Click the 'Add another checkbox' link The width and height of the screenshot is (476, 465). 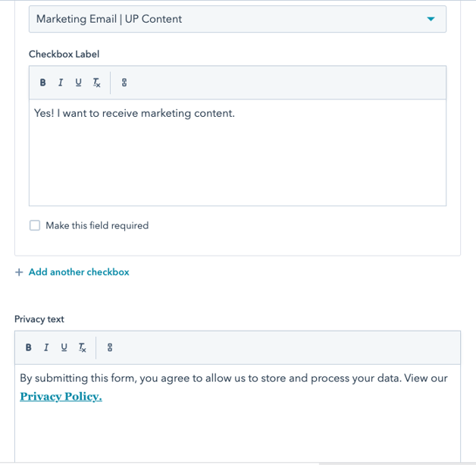pyautogui.click(x=79, y=272)
